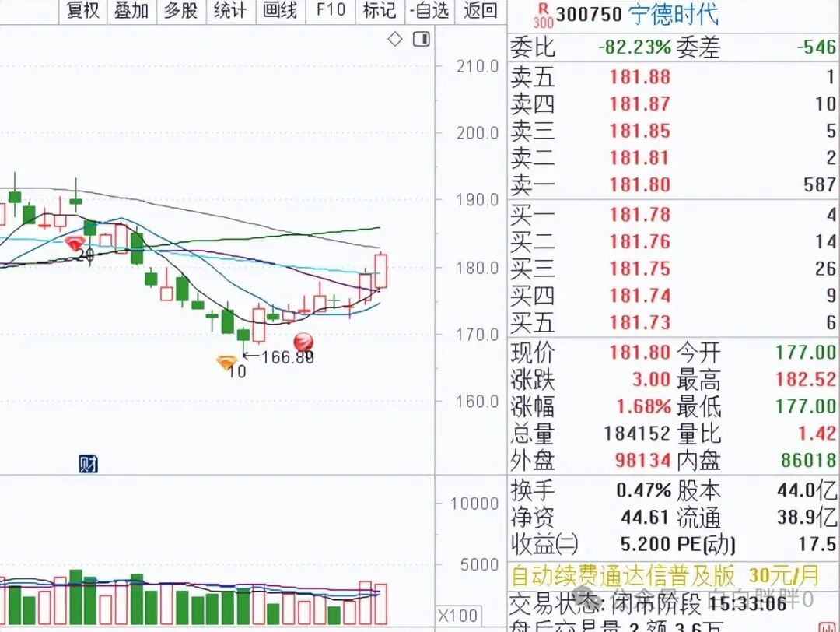
Task: Select the 买二 price 181.76
Action: click(x=640, y=242)
